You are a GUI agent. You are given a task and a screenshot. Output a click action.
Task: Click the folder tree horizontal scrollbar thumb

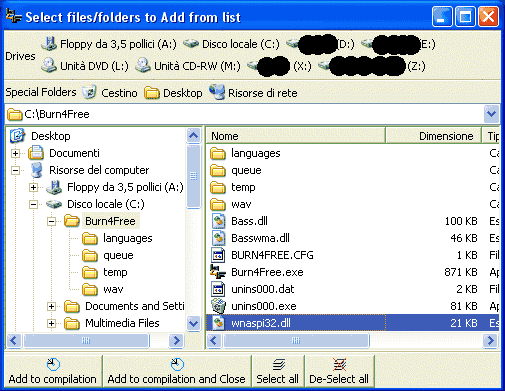point(86,340)
